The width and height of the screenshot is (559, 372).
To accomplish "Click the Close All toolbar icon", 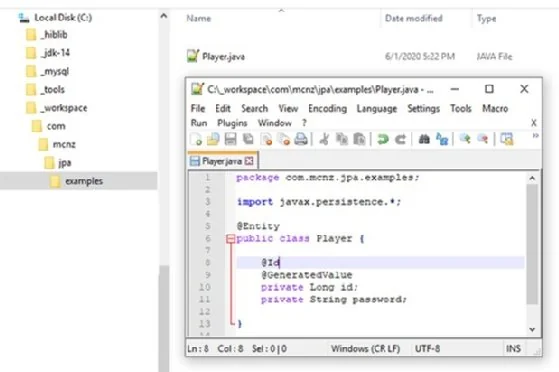I will click(284, 139).
